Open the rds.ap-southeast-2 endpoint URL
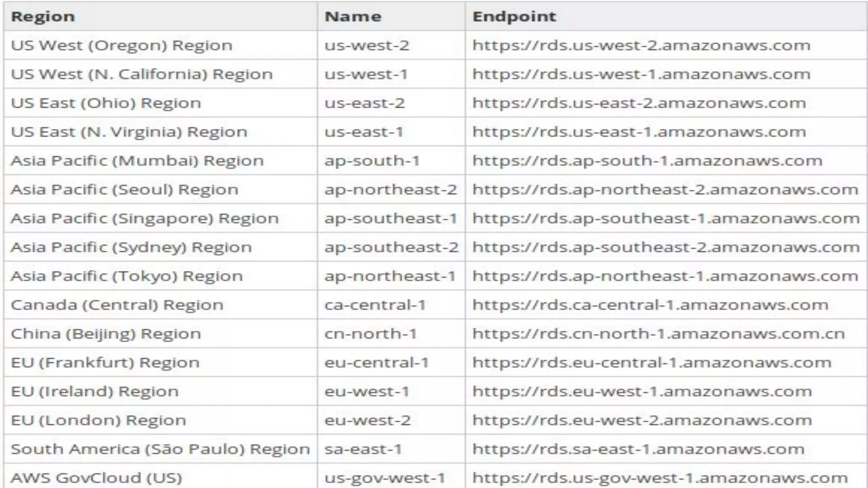Screen dimensions: 868x488 666,247
